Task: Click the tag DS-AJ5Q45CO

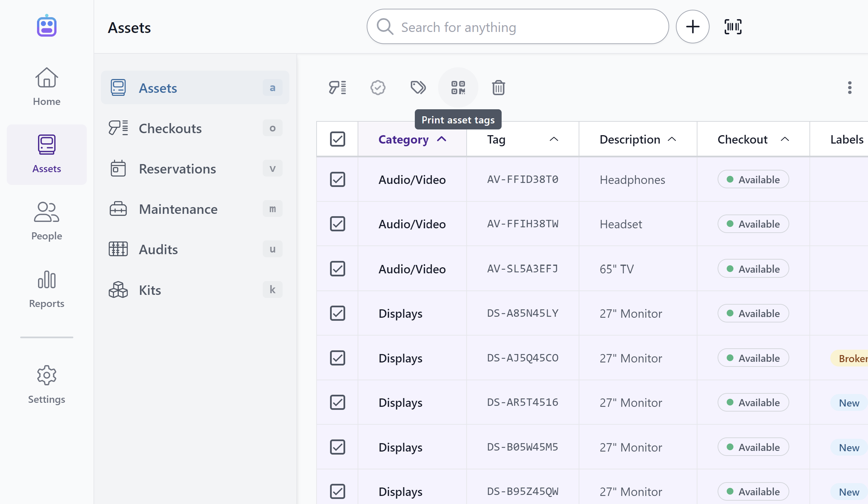Action: (x=522, y=358)
